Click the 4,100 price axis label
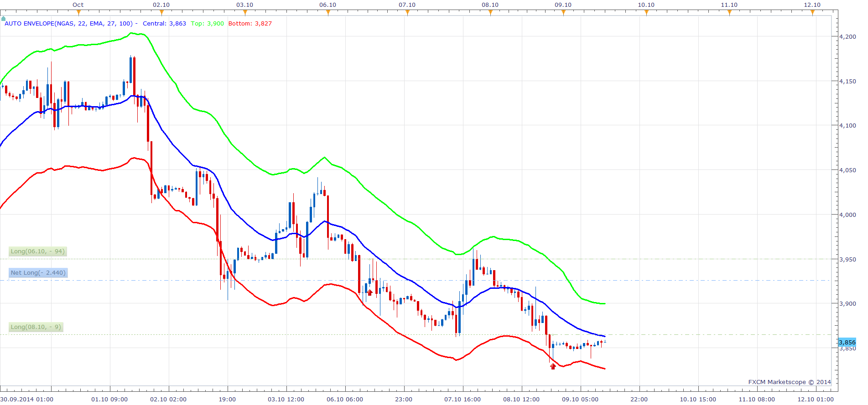Image resolution: width=868 pixels, height=405 pixels. (847, 125)
